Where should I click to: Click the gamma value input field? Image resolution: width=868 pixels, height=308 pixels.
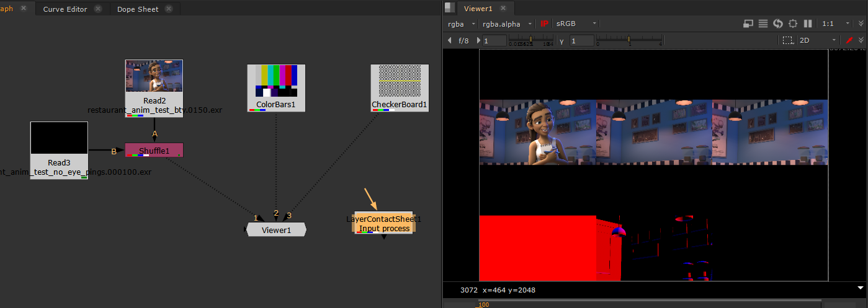581,40
